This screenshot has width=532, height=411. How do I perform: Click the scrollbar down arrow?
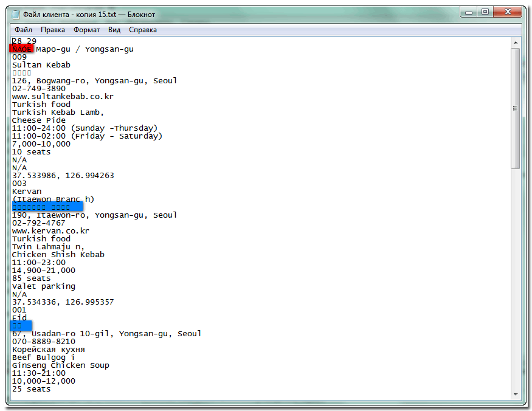[516, 393]
